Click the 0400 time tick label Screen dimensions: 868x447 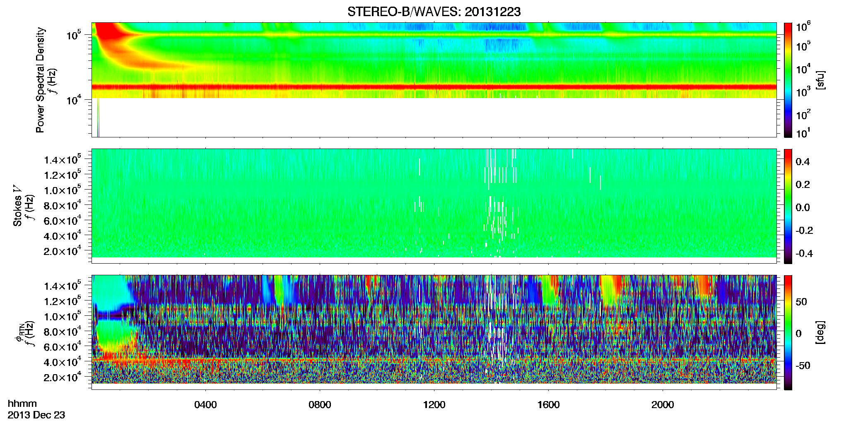point(205,405)
